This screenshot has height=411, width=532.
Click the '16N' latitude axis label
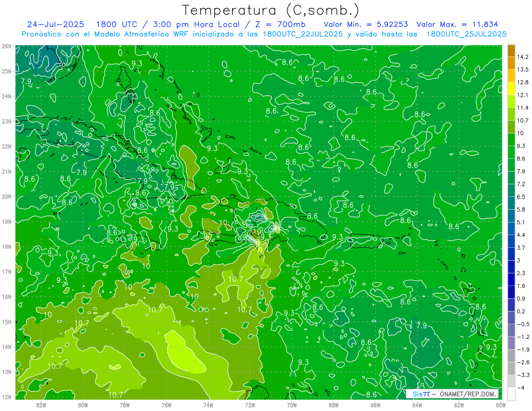pos(7,297)
